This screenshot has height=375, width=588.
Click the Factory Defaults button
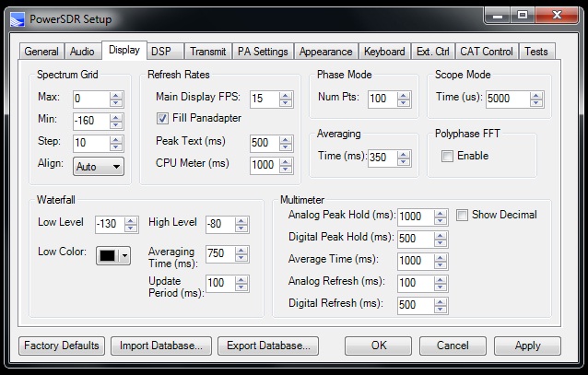coord(62,346)
